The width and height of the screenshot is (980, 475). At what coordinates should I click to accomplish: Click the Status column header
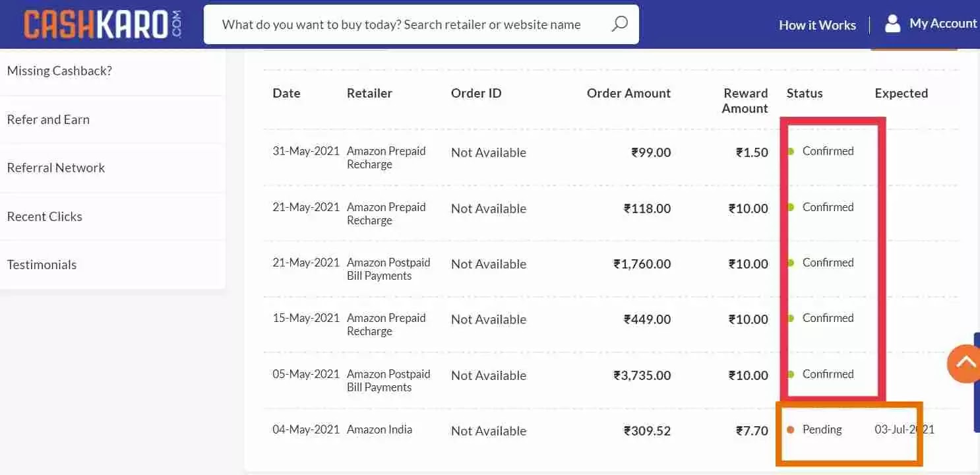(805, 93)
